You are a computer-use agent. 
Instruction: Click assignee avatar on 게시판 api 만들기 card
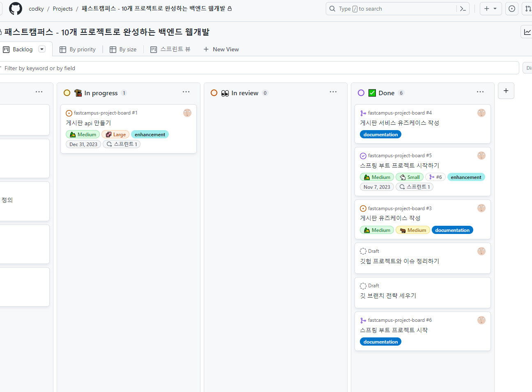(187, 113)
